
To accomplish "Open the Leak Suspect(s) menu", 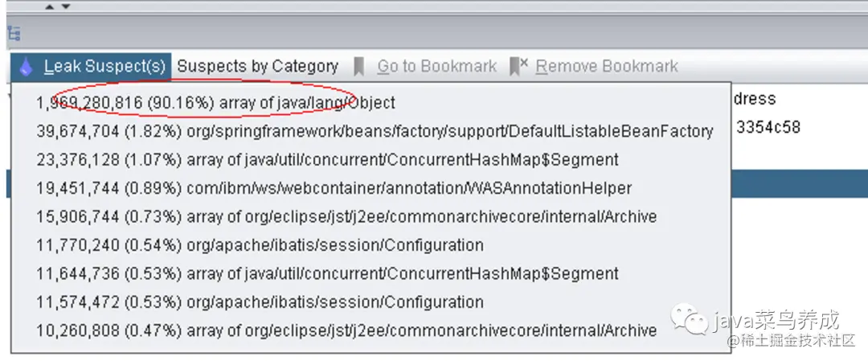I will [x=92, y=67].
